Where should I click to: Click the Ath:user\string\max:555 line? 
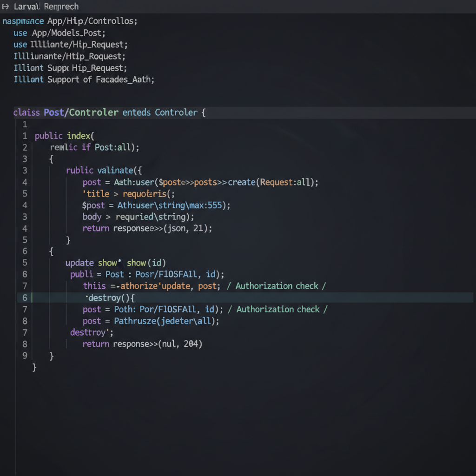tap(156, 205)
